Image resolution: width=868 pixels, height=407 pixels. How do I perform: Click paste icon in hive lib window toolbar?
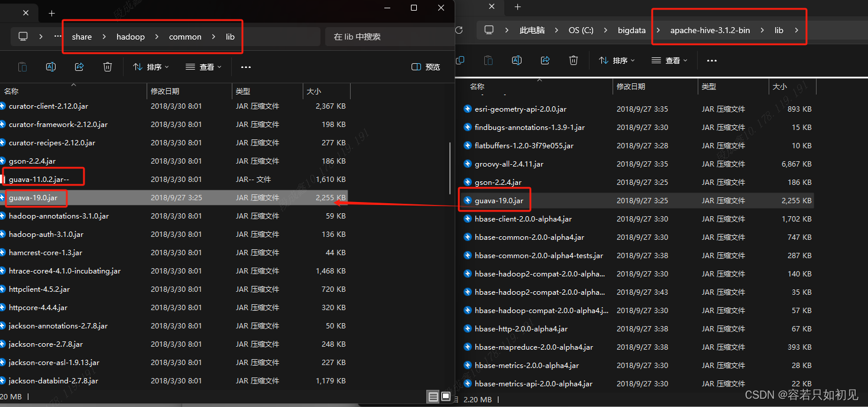coord(488,60)
